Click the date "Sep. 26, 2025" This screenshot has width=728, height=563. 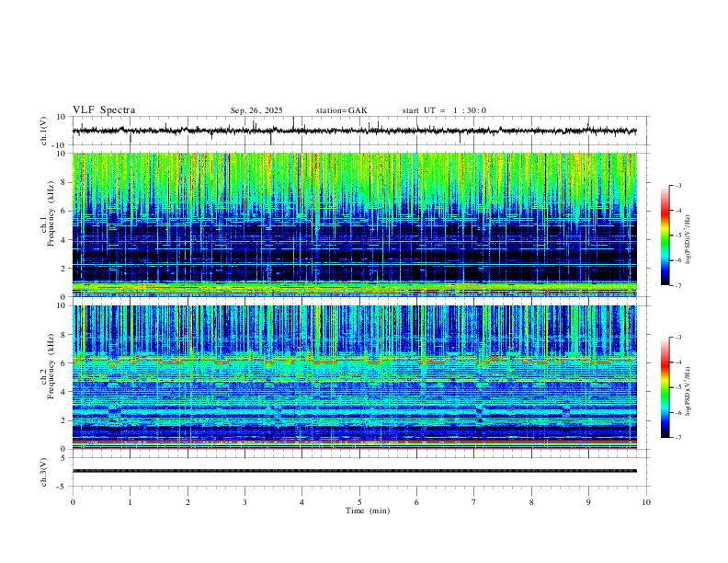click(256, 110)
